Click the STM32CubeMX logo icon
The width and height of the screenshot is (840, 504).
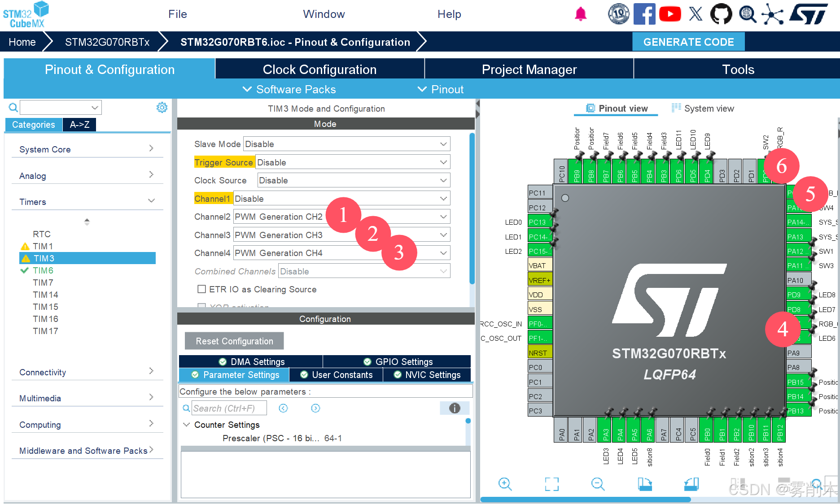(26, 15)
